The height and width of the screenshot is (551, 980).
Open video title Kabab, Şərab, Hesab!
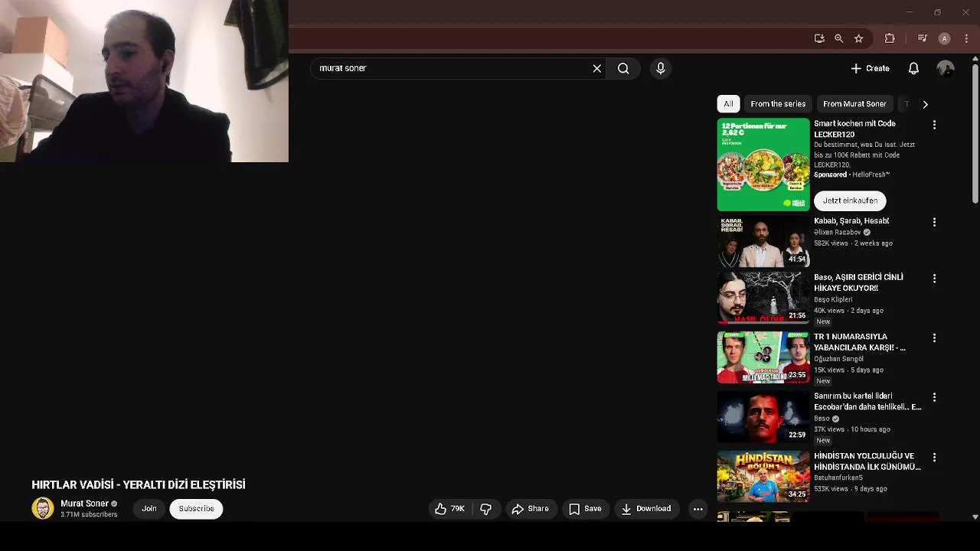pyautogui.click(x=851, y=221)
